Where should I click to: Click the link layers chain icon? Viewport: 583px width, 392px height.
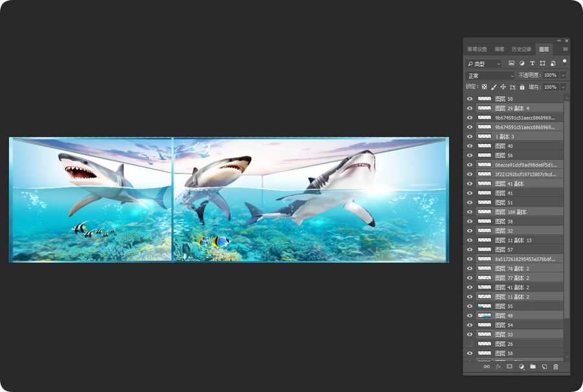[x=486, y=367]
